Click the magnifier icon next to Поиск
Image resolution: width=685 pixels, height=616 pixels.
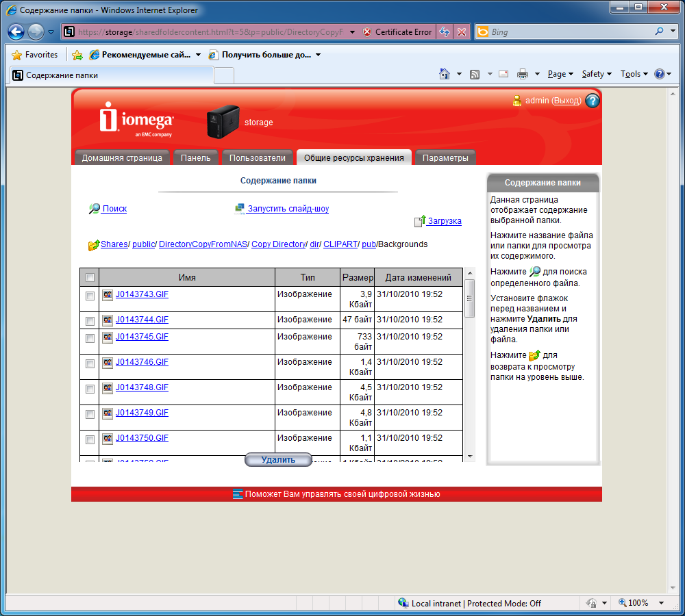click(94, 209)
